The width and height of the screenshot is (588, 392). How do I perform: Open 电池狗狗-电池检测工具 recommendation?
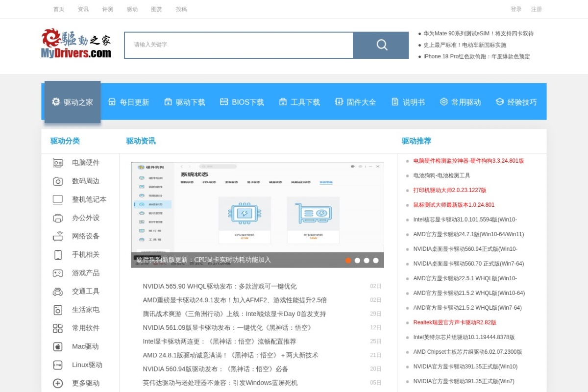441,175
